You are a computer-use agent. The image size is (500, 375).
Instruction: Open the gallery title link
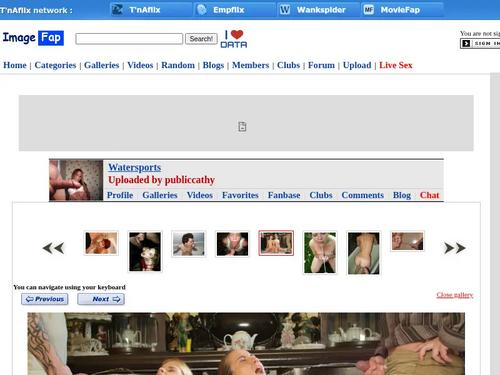135,167
